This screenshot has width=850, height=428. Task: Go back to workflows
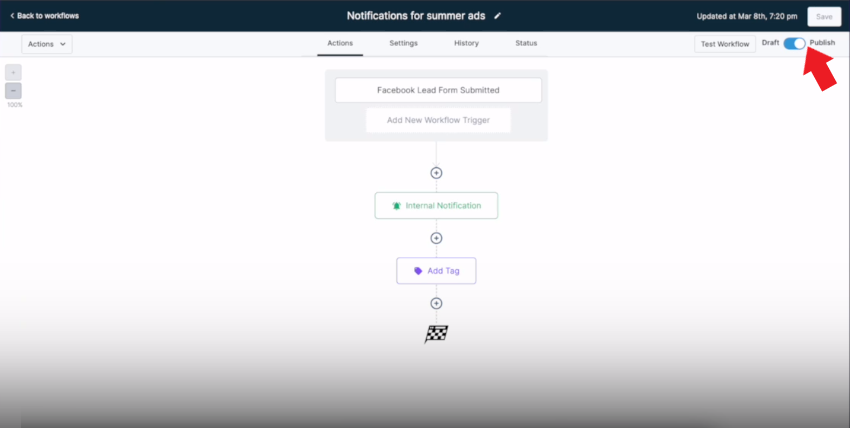click(44, 16)
